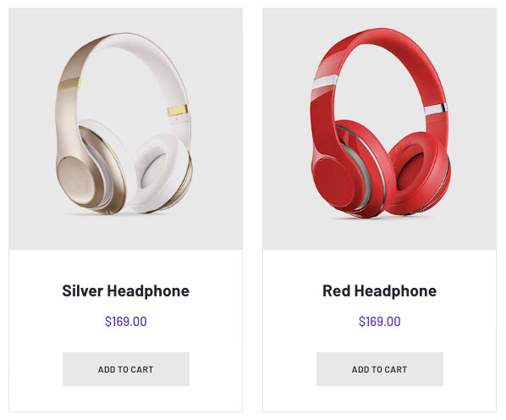
Task: Select the $169.00 price under Silver Headphone
Action: [125, 322]
